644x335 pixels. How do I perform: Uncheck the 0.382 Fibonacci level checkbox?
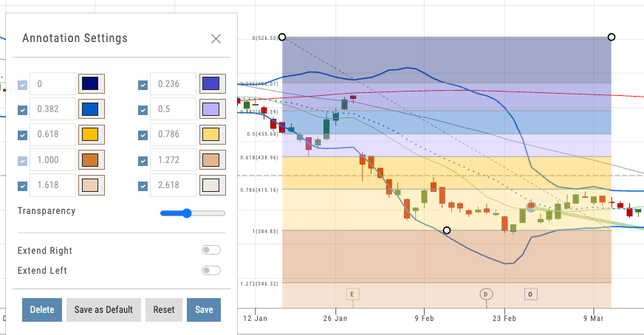23,110
